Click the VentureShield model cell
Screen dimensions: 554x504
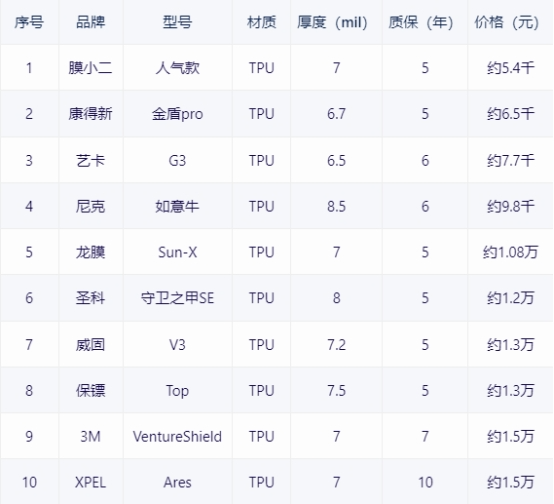178,436
